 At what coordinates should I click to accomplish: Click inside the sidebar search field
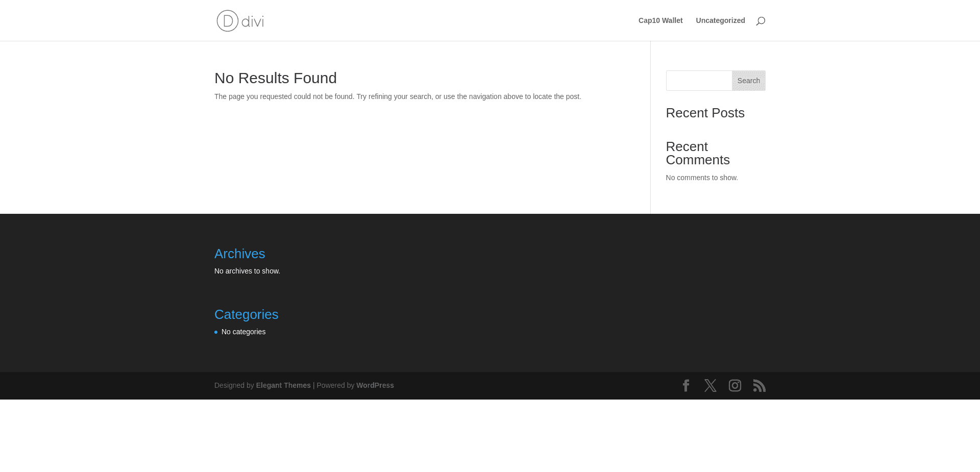(699, 81)
